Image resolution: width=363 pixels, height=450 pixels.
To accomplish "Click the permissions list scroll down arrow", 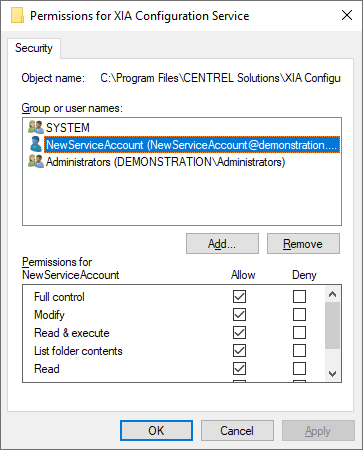I will [x=332, y=373].
